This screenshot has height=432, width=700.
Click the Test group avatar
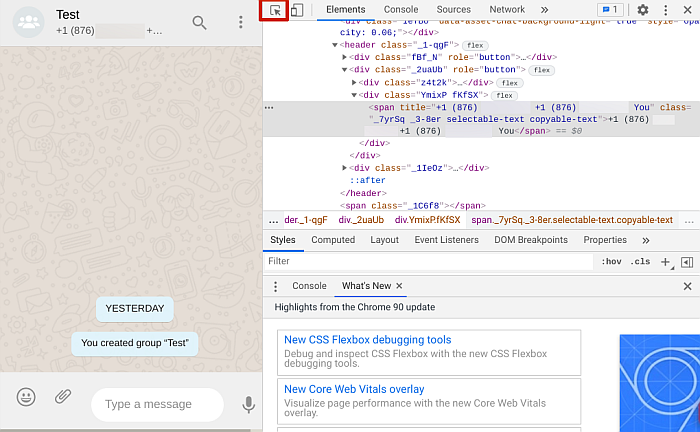pyautogui.click(x=29, y=22)
